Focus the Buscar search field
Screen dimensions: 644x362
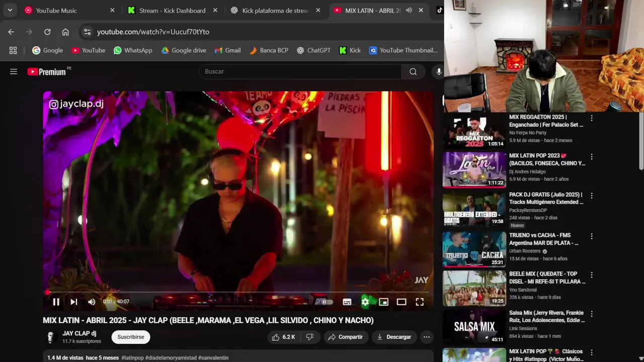pos(300,71)
